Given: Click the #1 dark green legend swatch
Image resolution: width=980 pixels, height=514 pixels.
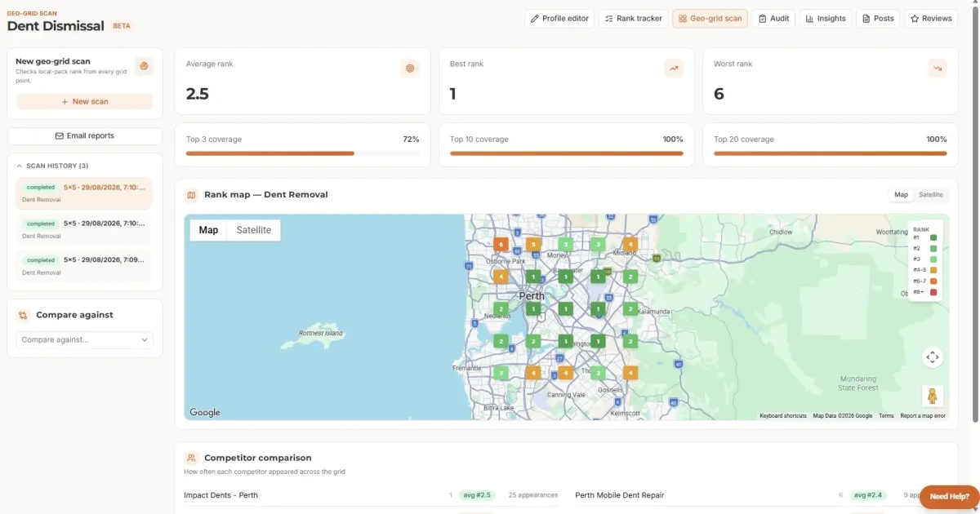Looking at the screenshot, I should tap(933, 237).
